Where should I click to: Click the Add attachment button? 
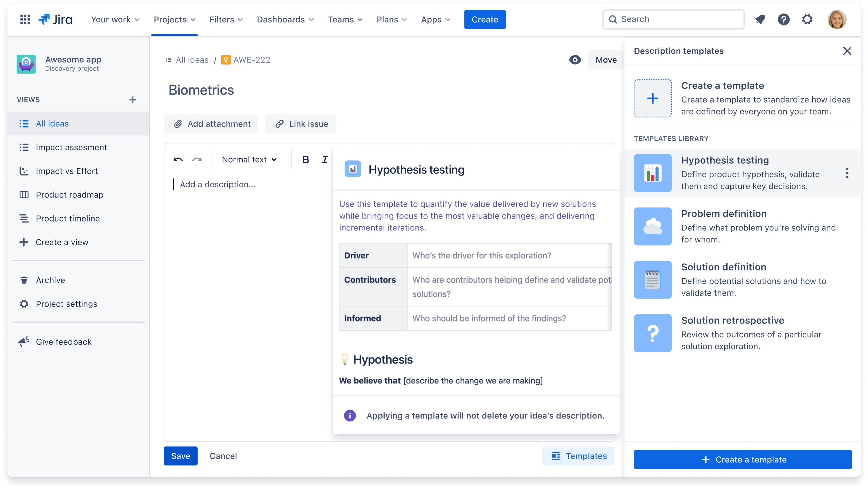coord(212,123)
